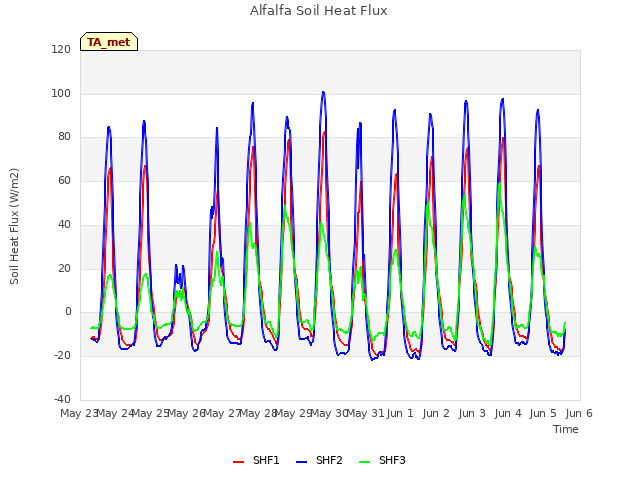This screenshot has height=480, width=640.
Task: Click the x-axis label May 29
Action: [x=294, y=413]
